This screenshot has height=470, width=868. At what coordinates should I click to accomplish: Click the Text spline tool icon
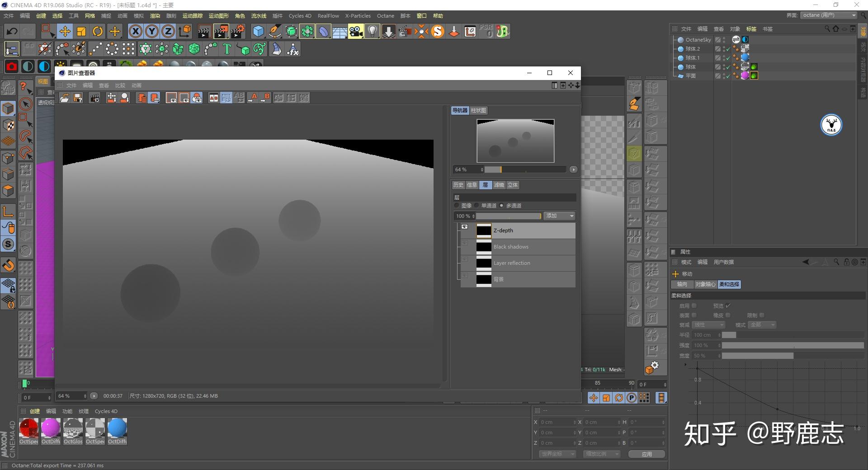point(227,49)
